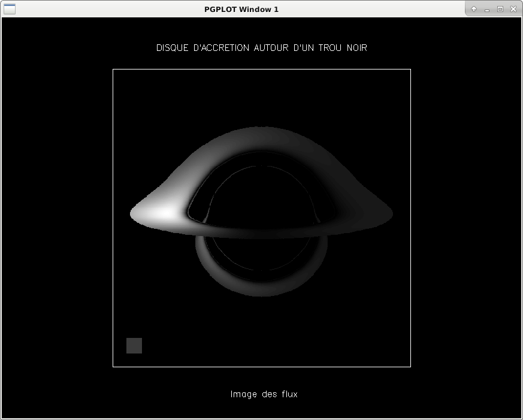523x420 pixels.
Task: Click the title 'DISQUE D'ACCRETION AUTOUR D'UN TROU NOIR'
Action: point(261,48)
